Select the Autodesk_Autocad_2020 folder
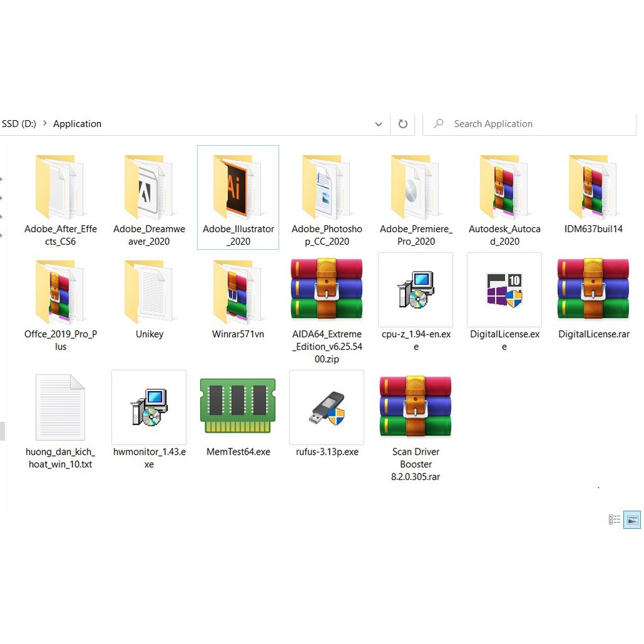Screen dimensions: 644x644 pyautogui.click(x=504, y=187)
